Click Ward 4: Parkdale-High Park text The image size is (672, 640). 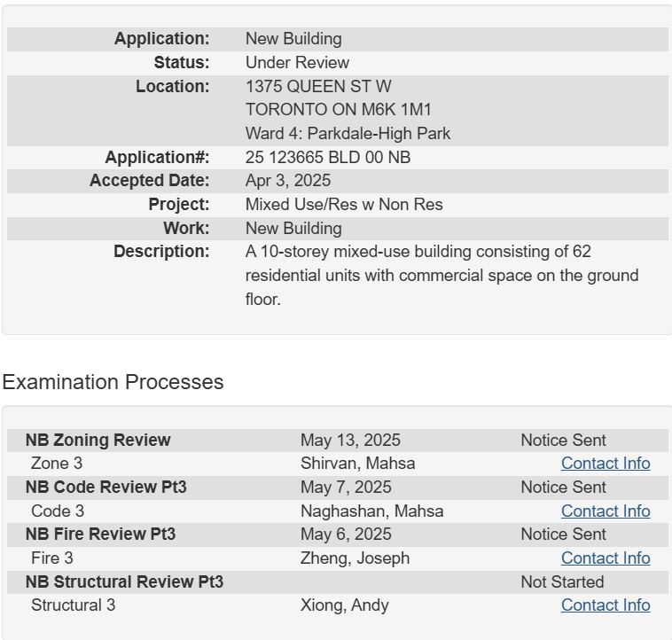(x=348, y=134)
